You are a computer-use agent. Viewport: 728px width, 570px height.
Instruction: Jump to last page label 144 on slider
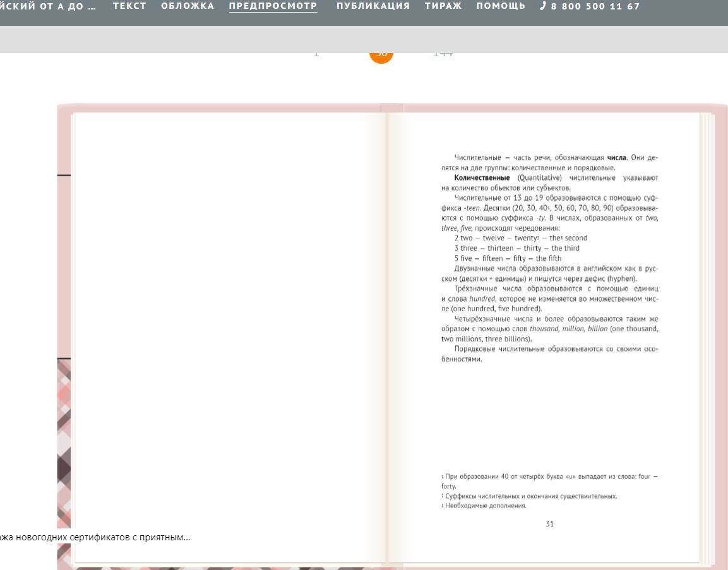[443, 54]
